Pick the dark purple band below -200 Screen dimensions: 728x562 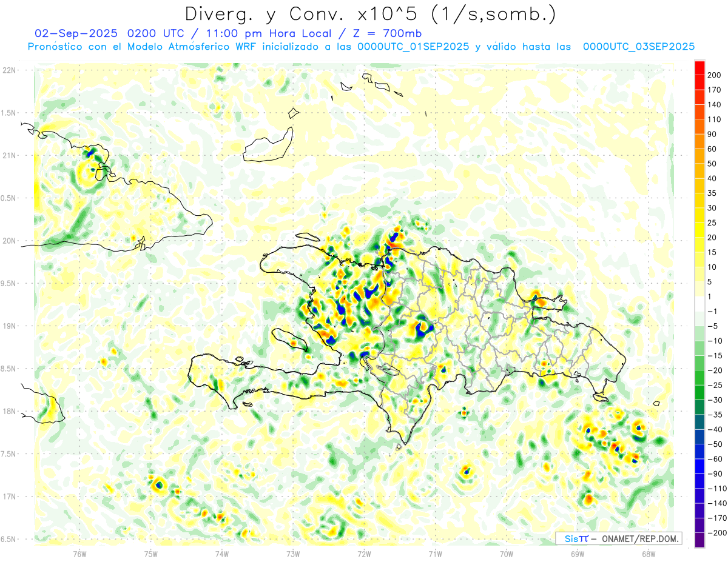tap(699, 541)
